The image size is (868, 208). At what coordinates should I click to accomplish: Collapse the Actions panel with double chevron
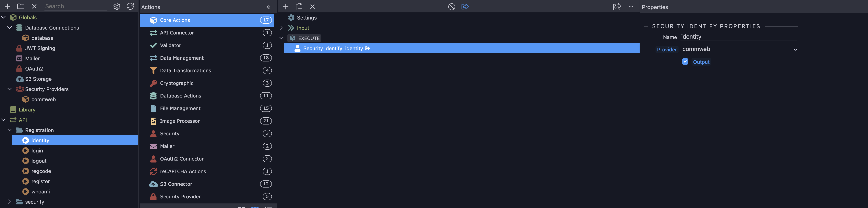click(x=268, y=7)
